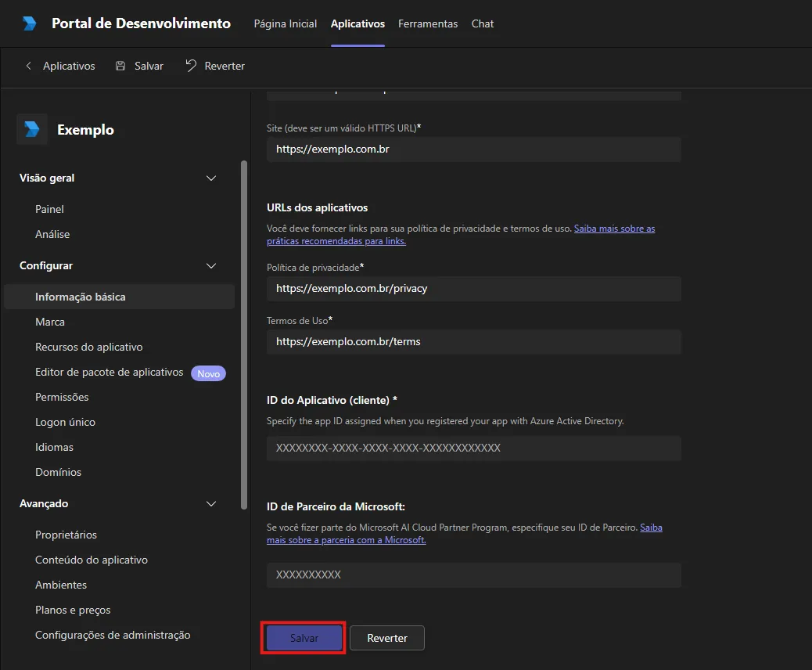Collapse the Visão geral section
The image size is (812, 670).
click(x=211, y=178)
